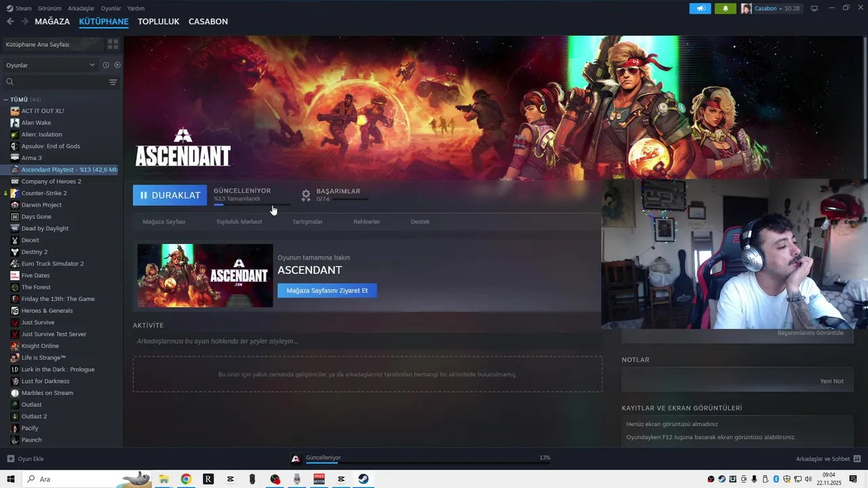Screen dimensions: 868x488
Task: Click the achievements gear icon
Action: [306, 195]
